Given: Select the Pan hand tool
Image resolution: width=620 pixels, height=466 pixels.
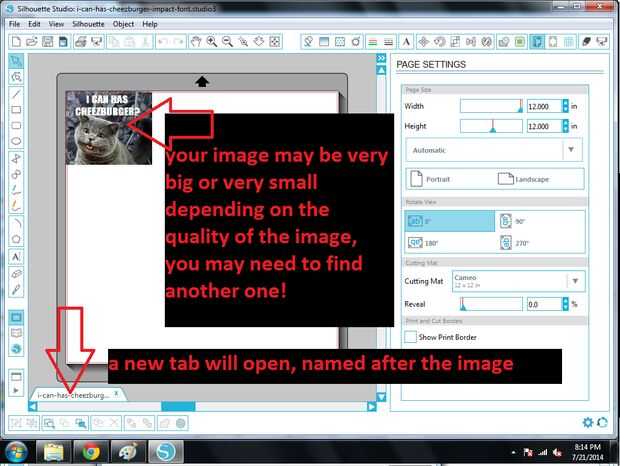Looking at the screenshot, I should (196, 42).
